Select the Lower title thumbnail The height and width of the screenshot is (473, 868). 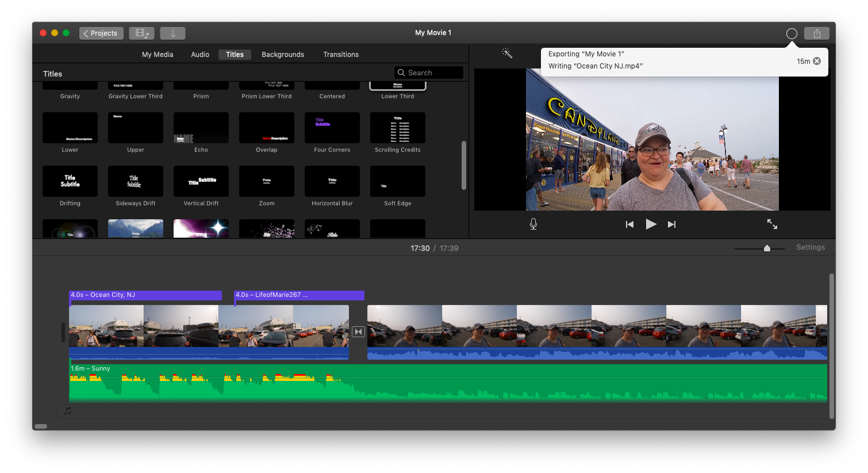pyautogui.click(x=70, y=128)
